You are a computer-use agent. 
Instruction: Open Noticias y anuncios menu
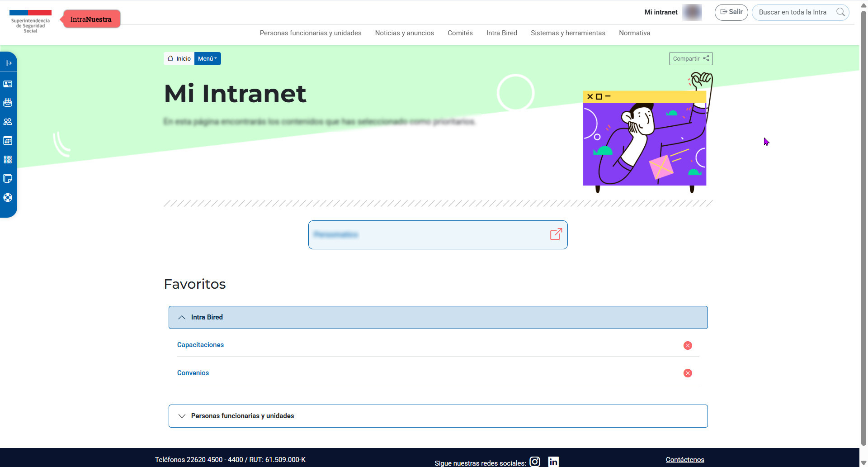click(404, 33)
